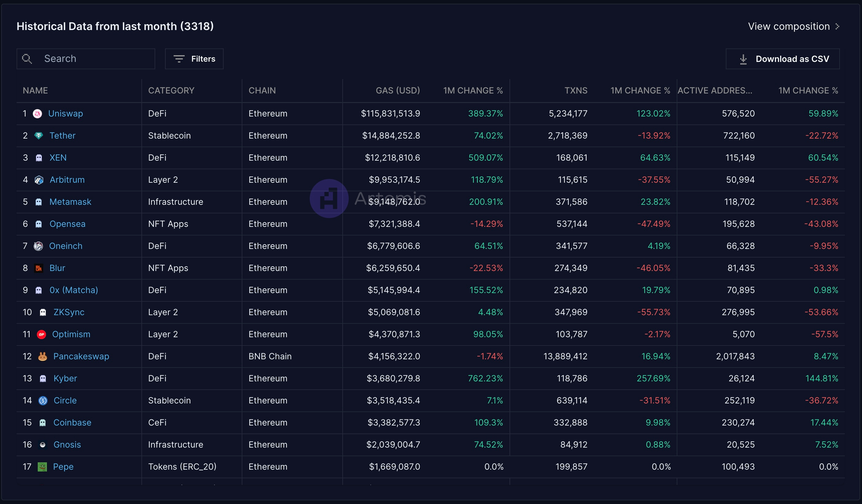Click the Tether logo icon
Viewport: 862px width, 504px height.
[39, 136]
